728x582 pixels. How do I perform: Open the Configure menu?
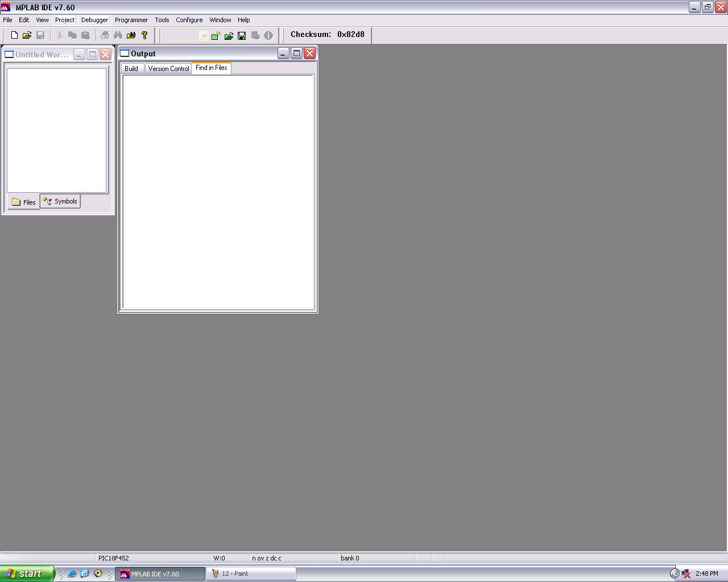click(x=189, y=20)
